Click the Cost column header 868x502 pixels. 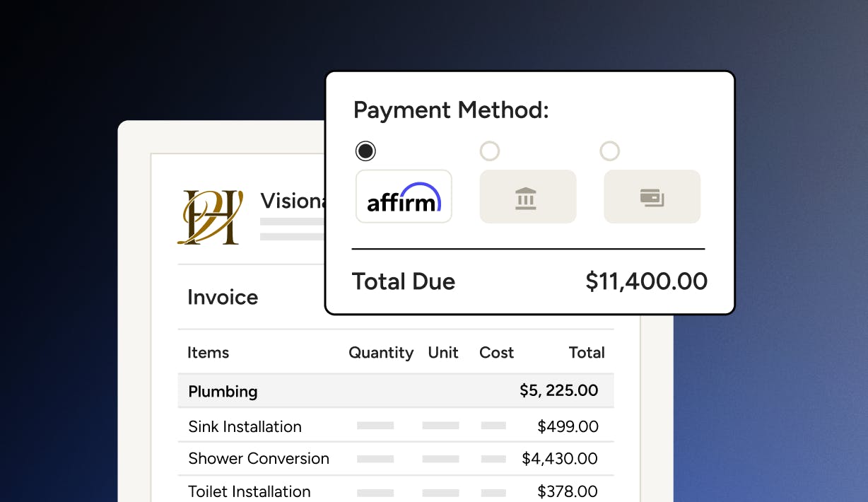click(x=496, y=353)
